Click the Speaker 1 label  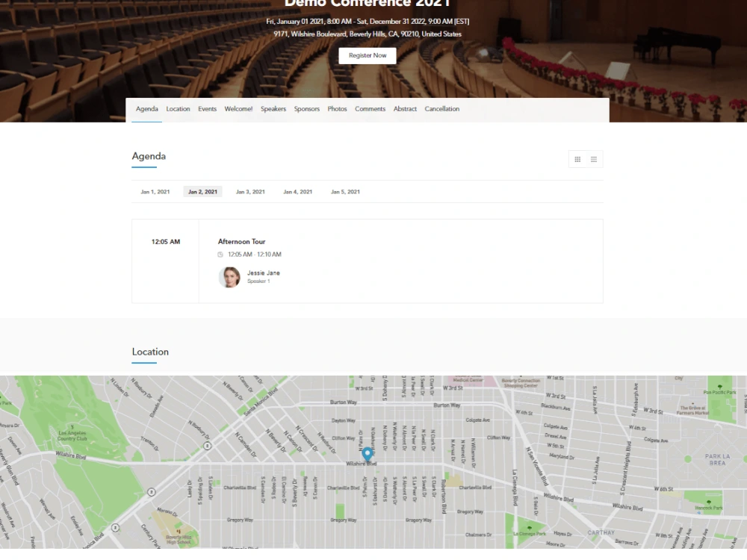pos(258,281)
